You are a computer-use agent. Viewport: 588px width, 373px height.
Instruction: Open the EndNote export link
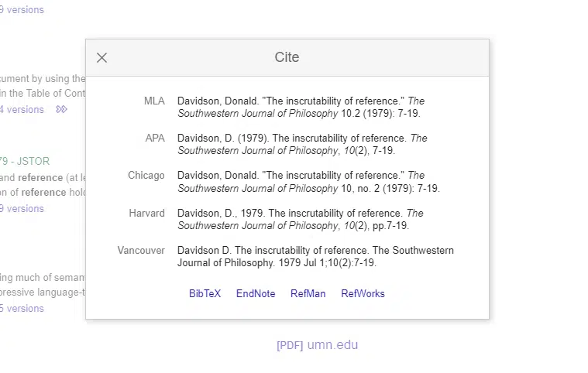click(256, 293)
